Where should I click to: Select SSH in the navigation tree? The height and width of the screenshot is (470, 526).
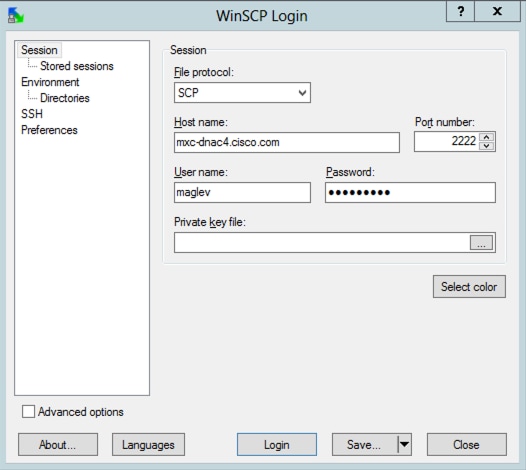click(32, 114)
